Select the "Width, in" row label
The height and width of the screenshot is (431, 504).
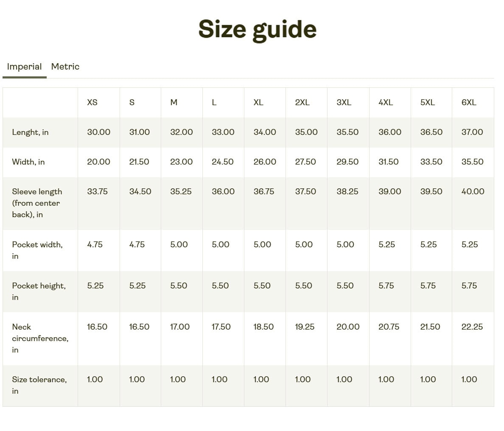[28, 162]
